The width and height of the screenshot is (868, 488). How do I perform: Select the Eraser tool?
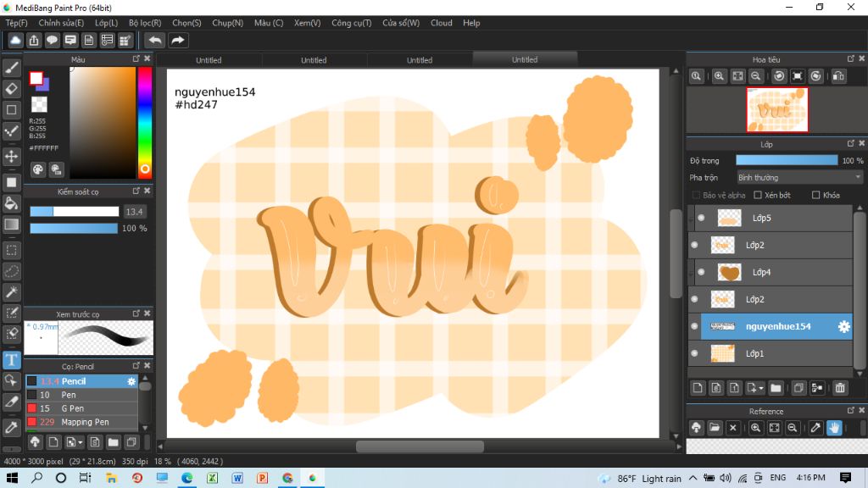coord(12,88)
